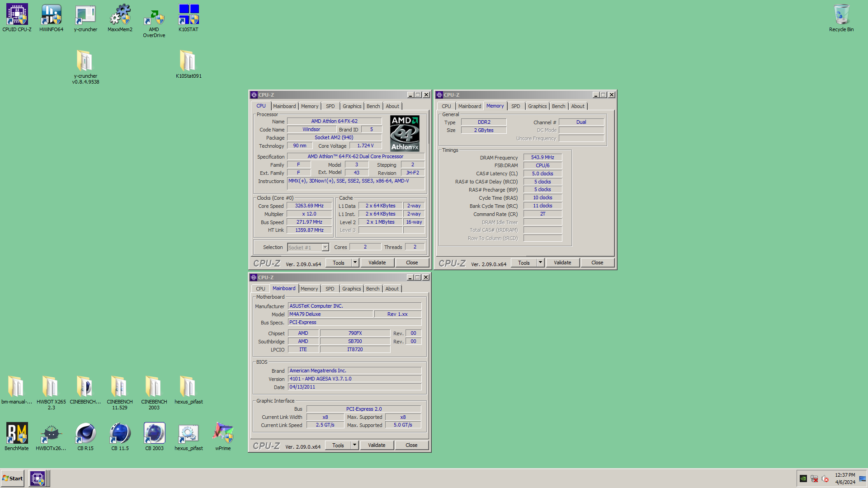Launch CB R15 Cinebench shortcut
Screen dimensions: 868x488
coord(85,436)
